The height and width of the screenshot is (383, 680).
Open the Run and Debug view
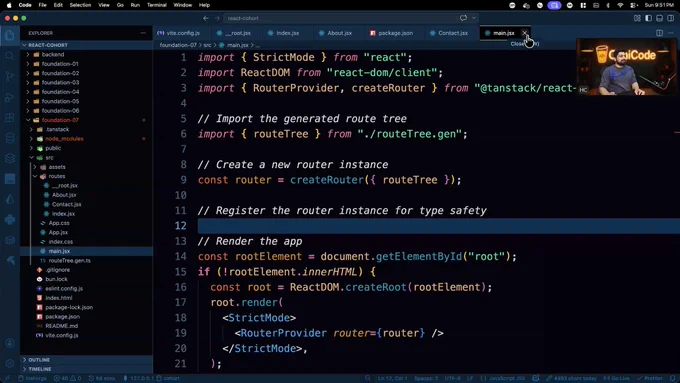pyautogui.click(x=10, y=97)
